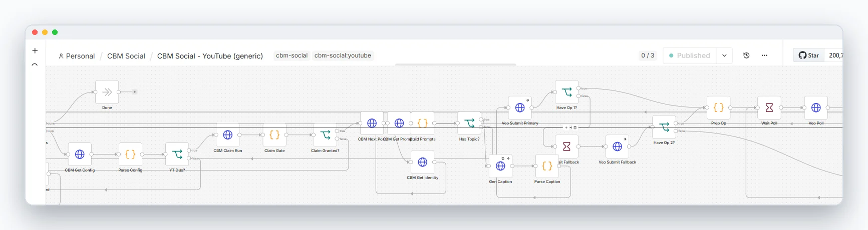The image size is (868, 230).
Task: Select the Veo Poll HTTP node
Action: tap(816, 107)
